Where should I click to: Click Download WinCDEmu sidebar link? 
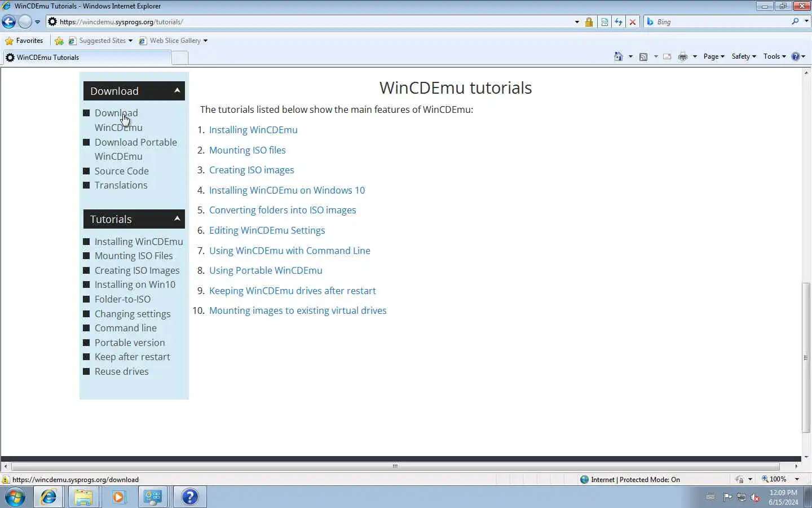click(118, 120)
